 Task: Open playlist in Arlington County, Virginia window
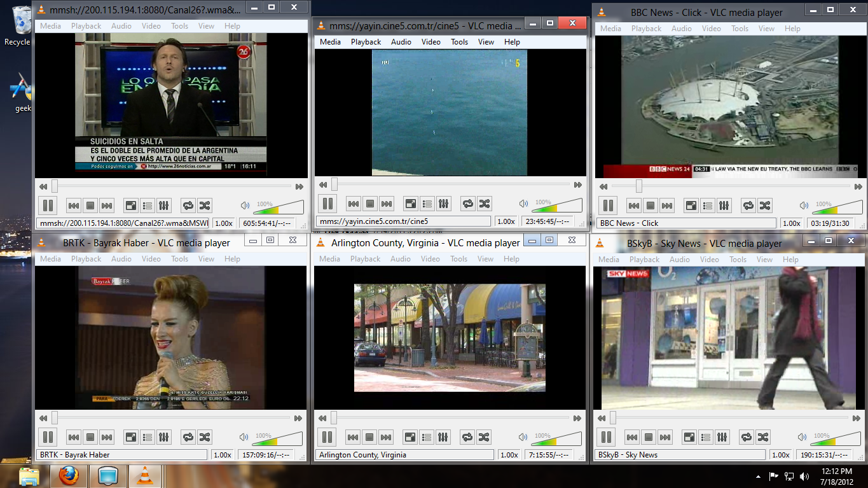click(427, 437)
